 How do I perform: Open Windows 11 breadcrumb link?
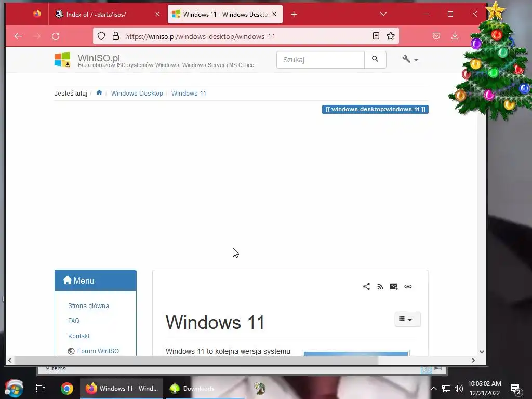point(189,94)
